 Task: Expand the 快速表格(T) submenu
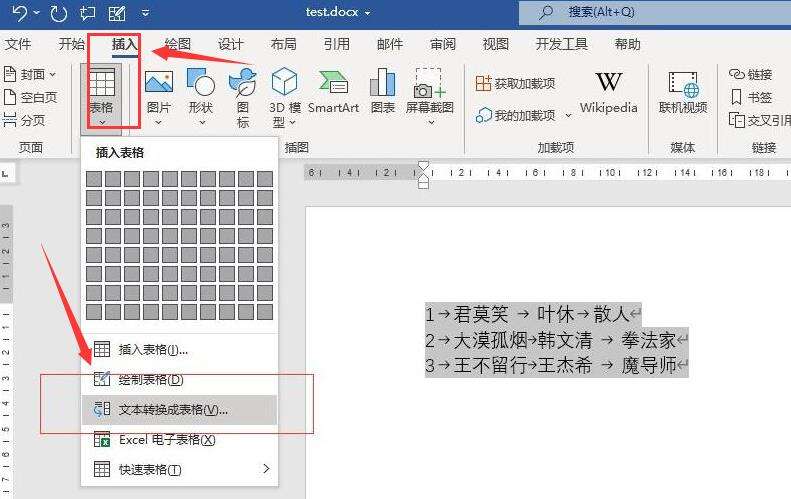[x=179, y=469]
